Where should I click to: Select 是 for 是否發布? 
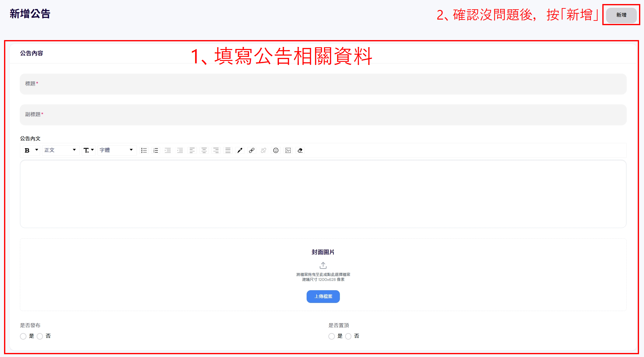[23, 336]
